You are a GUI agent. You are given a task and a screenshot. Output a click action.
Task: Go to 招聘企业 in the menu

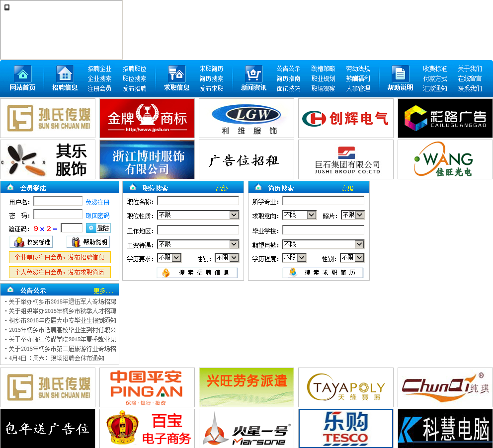tap(100, 69)
